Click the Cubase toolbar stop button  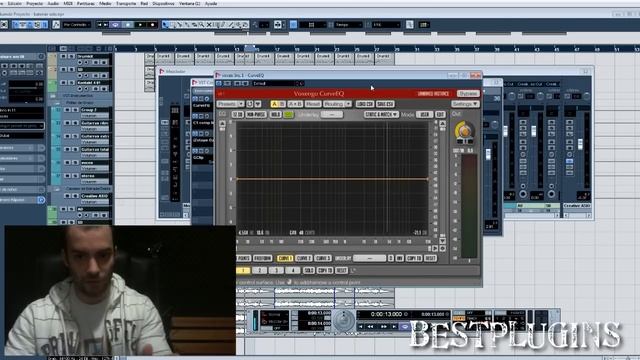128,25
